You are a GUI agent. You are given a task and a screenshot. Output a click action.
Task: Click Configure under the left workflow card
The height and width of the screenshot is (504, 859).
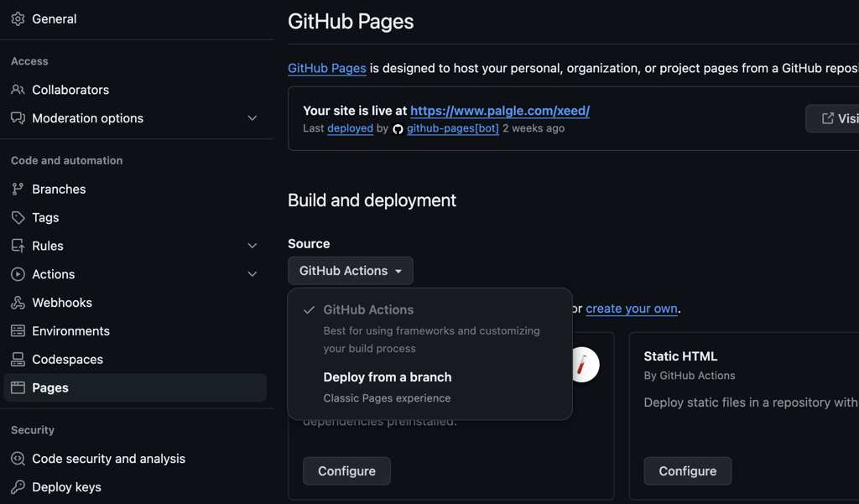pyautogui.click(x=346, y=471)
